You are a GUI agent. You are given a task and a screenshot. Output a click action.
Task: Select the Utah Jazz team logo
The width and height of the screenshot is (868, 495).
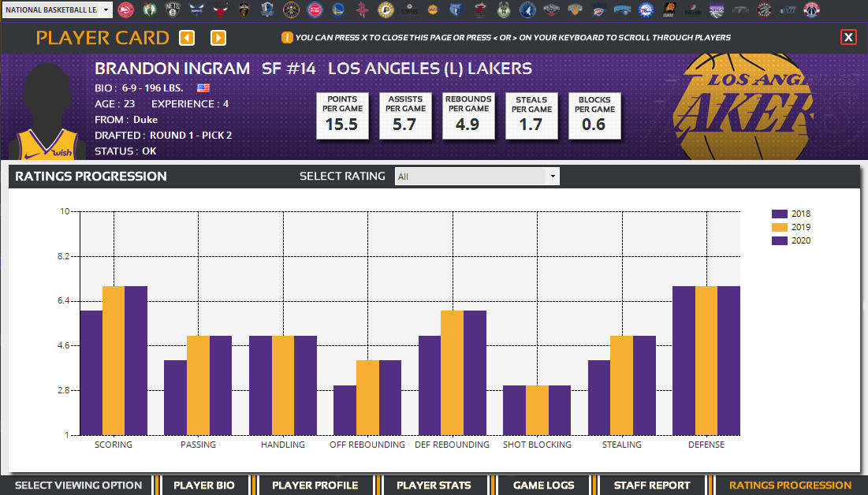pyautogui.click(x=788, y=9)
